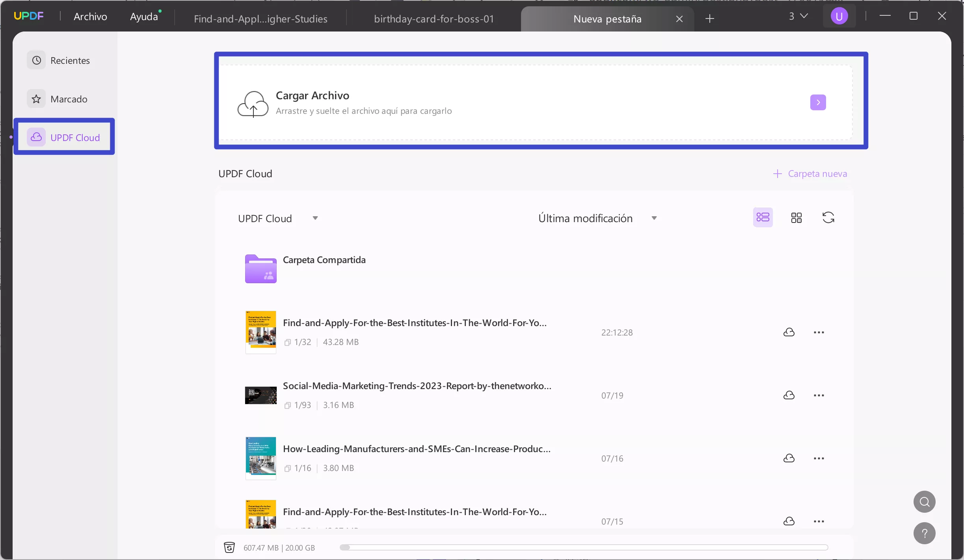Click thumbnail of How-Leading-Manufacturers PDF
The image size is (964, 560).
point(261,458)
